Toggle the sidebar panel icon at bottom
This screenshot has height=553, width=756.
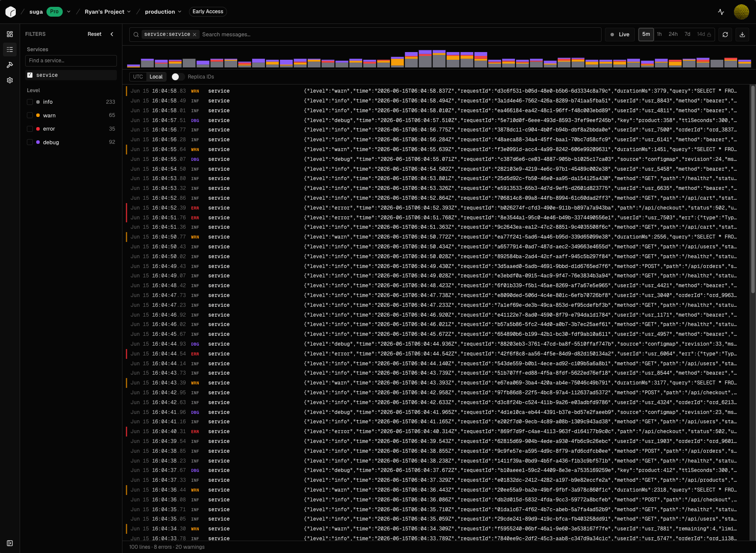pyautogui.click(x=10, y=543)
